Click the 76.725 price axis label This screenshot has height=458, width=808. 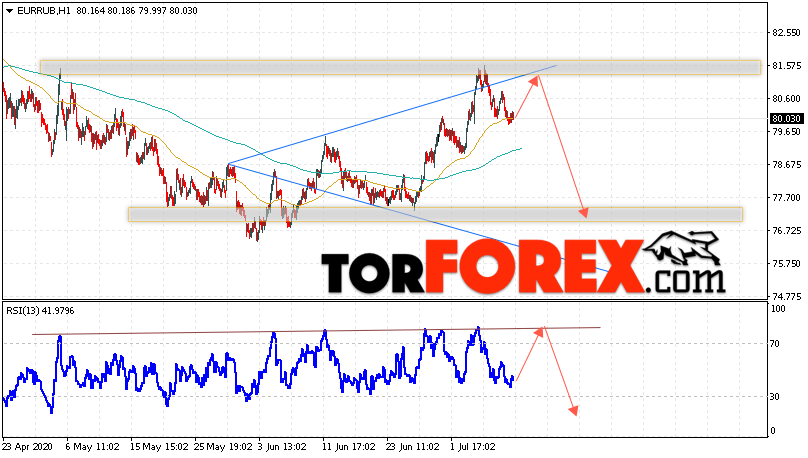click(786, 230)
